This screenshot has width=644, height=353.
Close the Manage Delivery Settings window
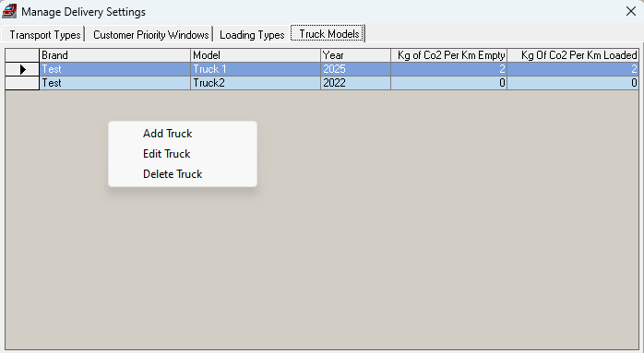pos(631,11)
